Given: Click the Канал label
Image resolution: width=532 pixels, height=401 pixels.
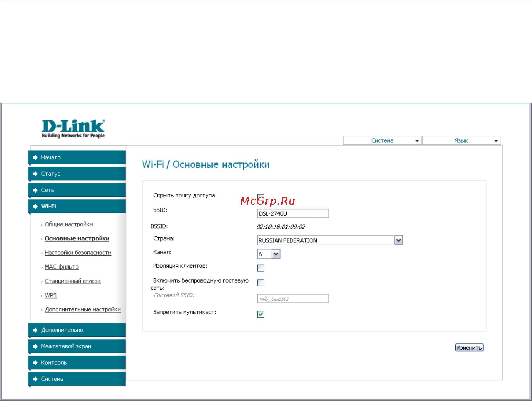Looking at the screenshot, I should [x=162, y=252].
